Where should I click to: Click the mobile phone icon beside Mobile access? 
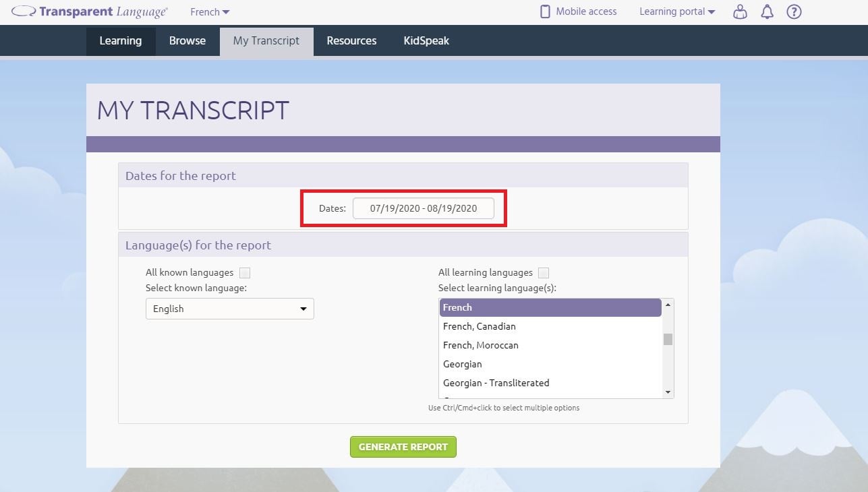coord(544,11)
